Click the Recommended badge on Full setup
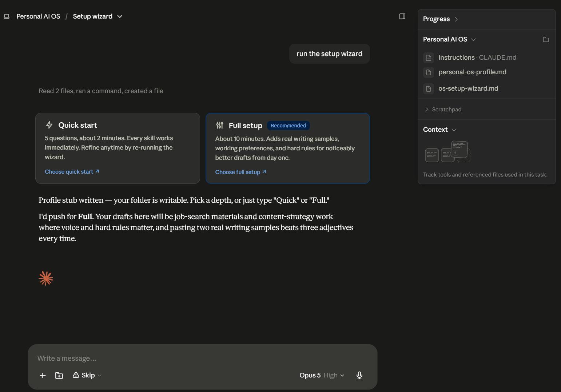 [x=289, y=126]
